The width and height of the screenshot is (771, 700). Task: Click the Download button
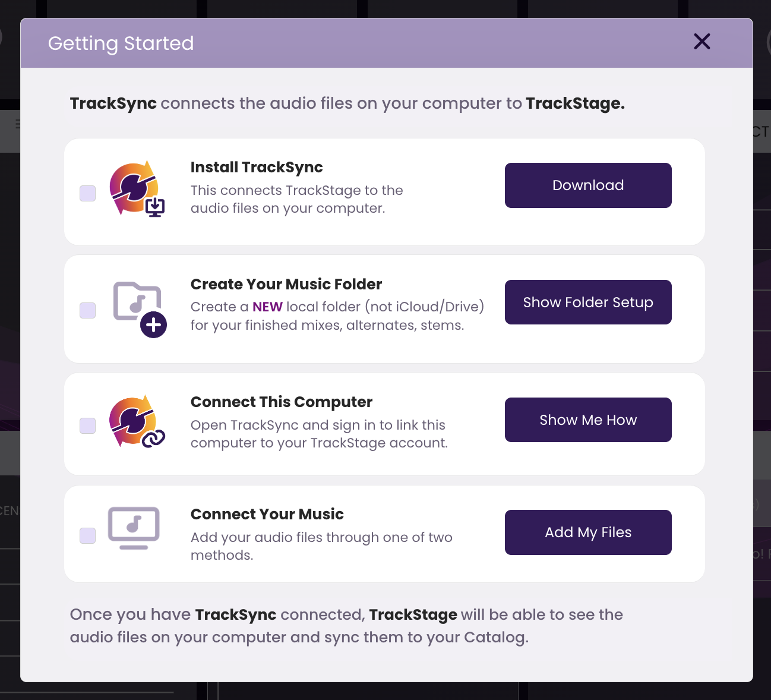point(588,185)
